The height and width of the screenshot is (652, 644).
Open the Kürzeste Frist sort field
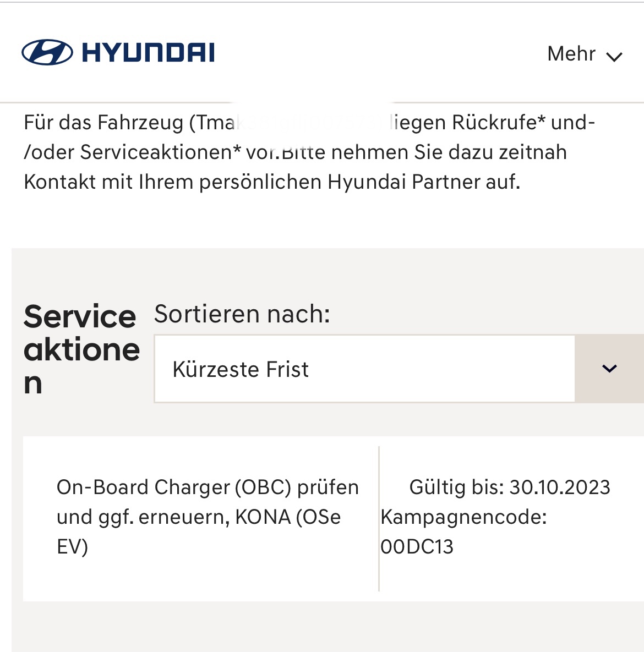pyautogui.click(x=364, y=369)
